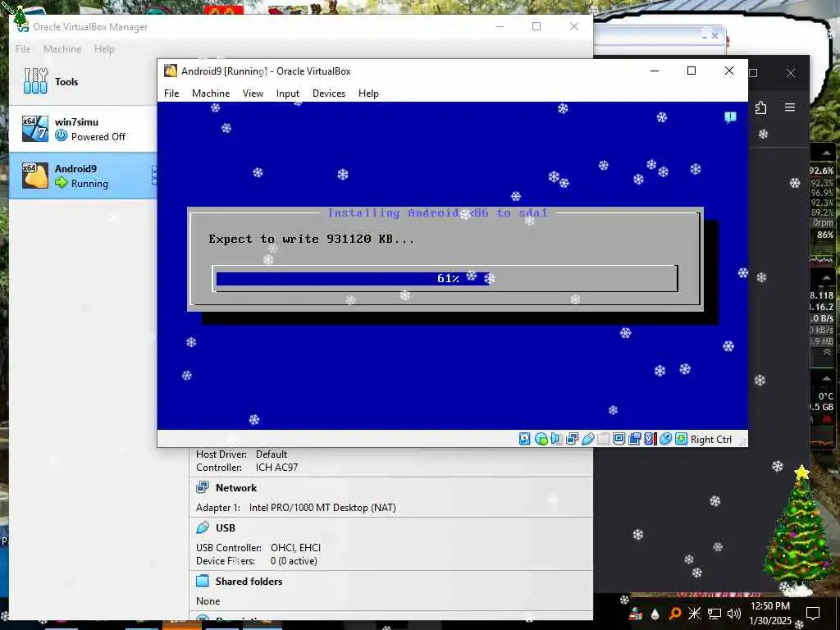Toggle the mouse integration indicator in status bar
Viewport: 840px width, 630px height.
tap(665, 440)
